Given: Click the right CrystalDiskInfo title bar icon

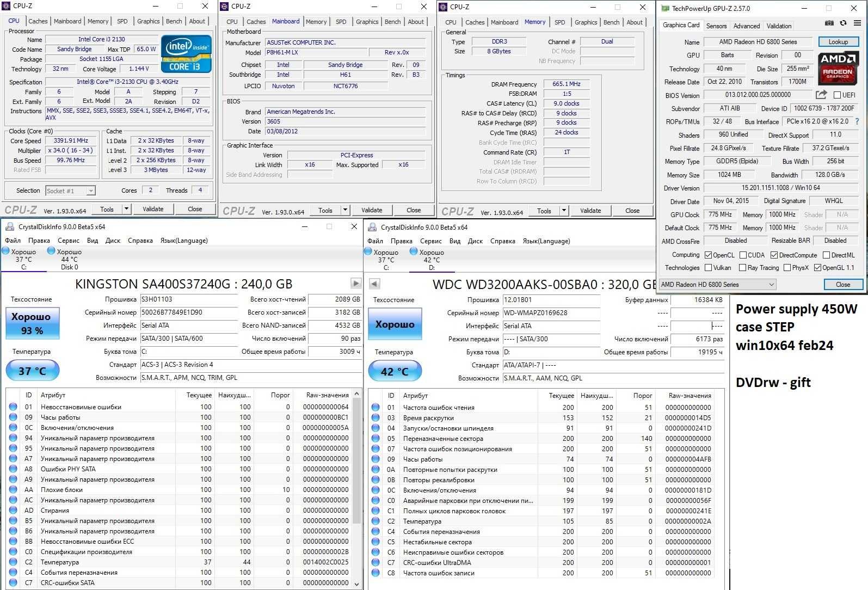Looking at the screenshot, I should 372,227.
